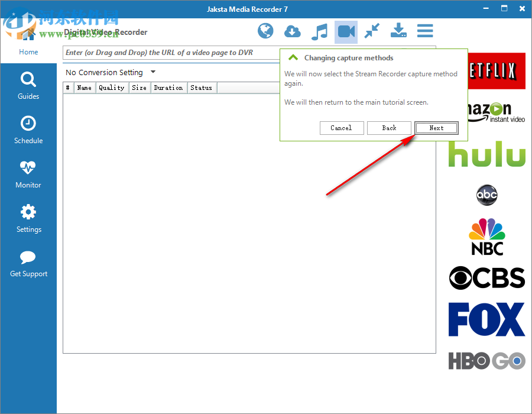Click the Cancel button
The image size is (532, 414).
click(342, 128)
